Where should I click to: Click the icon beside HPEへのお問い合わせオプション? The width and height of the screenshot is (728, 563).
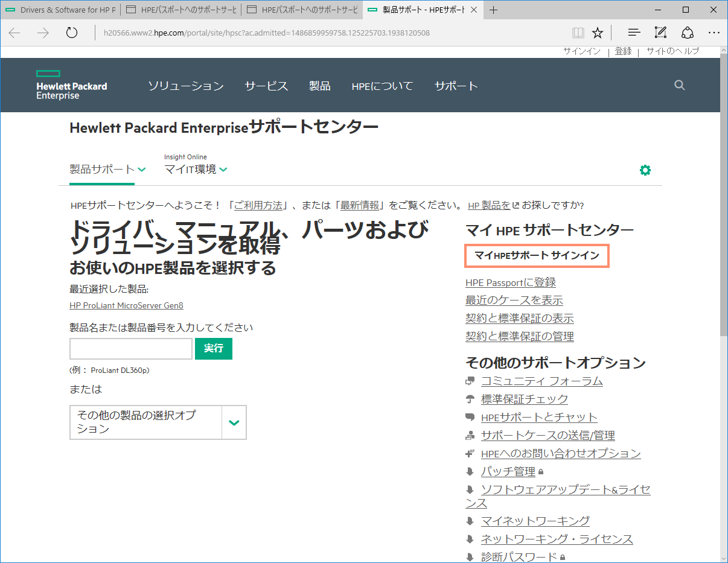pos(470,454)
